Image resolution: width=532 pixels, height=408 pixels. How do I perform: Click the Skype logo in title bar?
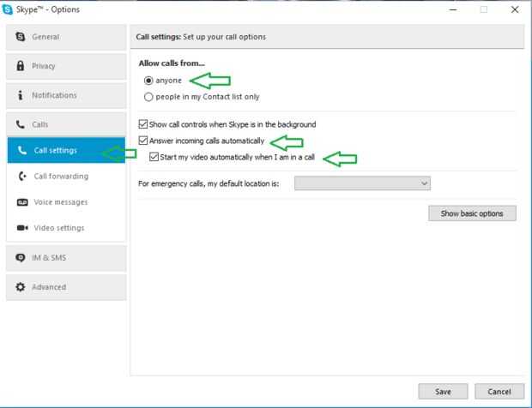pyautogui.click(x=8, y=9)
